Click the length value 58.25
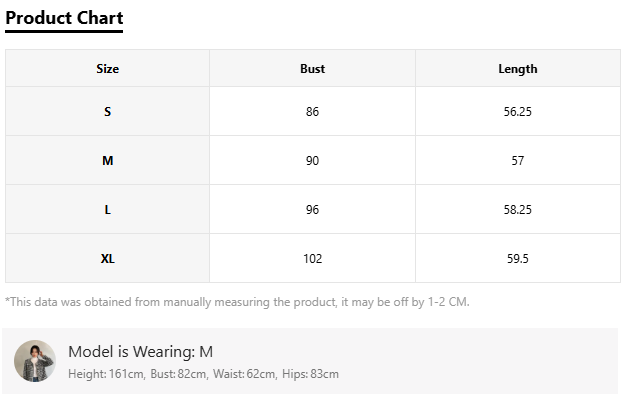Image resolution: width=623 pixels, height=407 pixels. coord(518,209)
